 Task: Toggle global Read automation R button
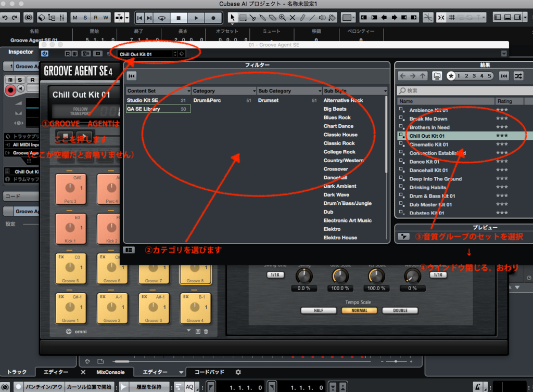point(96,18)
